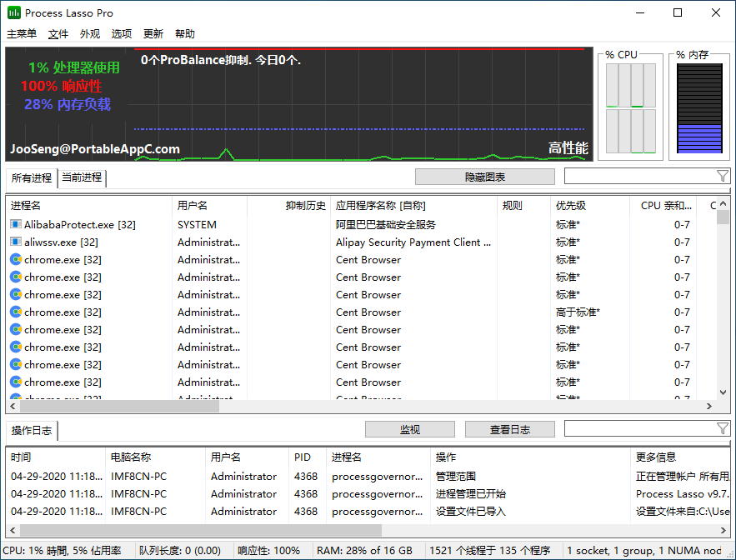Select the 操作日志 tab

(32, 430)
